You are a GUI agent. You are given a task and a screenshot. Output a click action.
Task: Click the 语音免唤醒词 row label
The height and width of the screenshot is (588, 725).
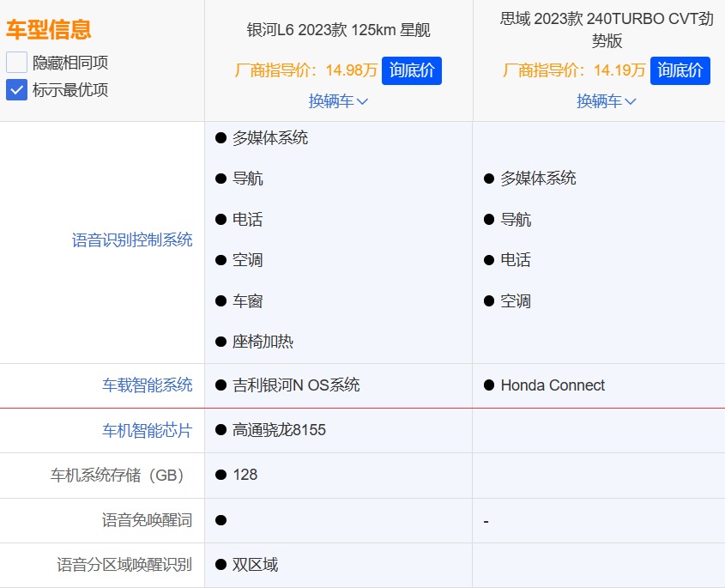tap(147, 520)
